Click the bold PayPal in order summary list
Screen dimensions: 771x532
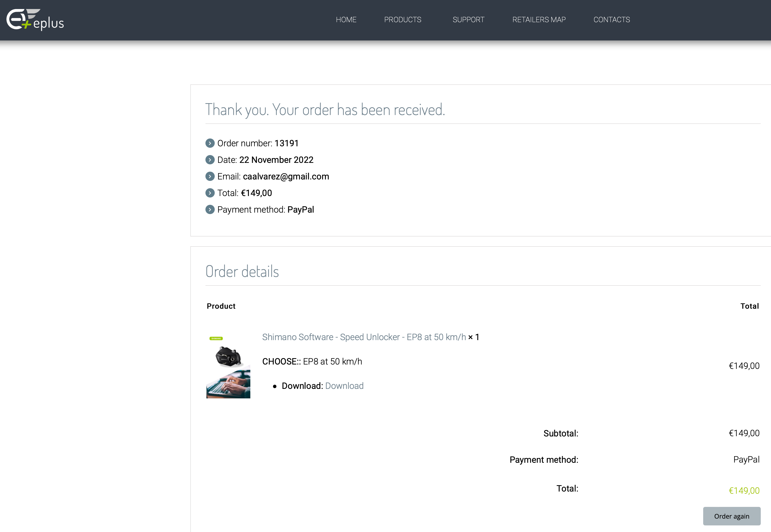[x=301, y=210]
